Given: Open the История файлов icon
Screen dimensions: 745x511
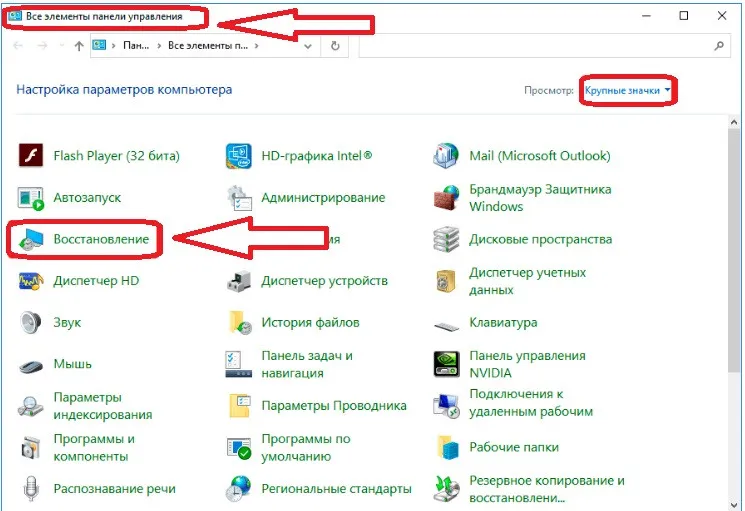Looking at the screenshot, I should coord(239,323).
